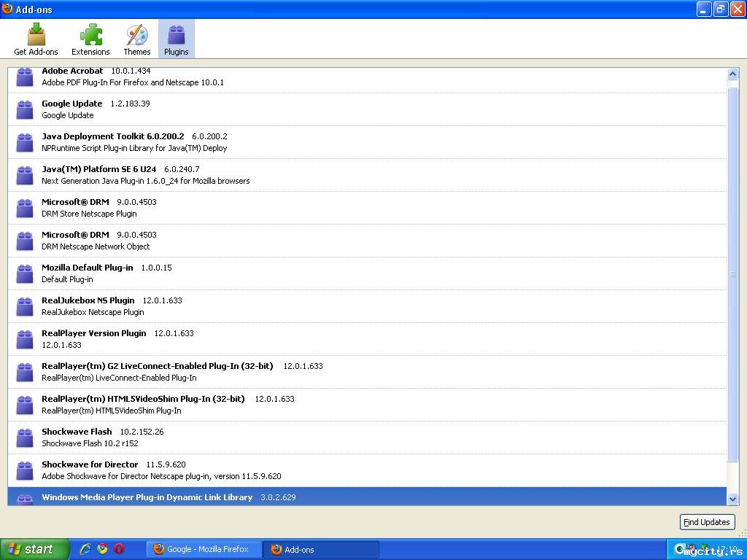747x560 pixels.
Task: Click Next Generation Java Plug-in description text
Action: [145, 181]
